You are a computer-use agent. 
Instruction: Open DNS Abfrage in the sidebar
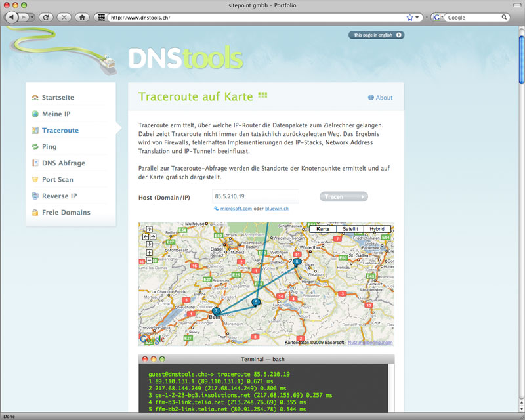click(x=63, y=163)
